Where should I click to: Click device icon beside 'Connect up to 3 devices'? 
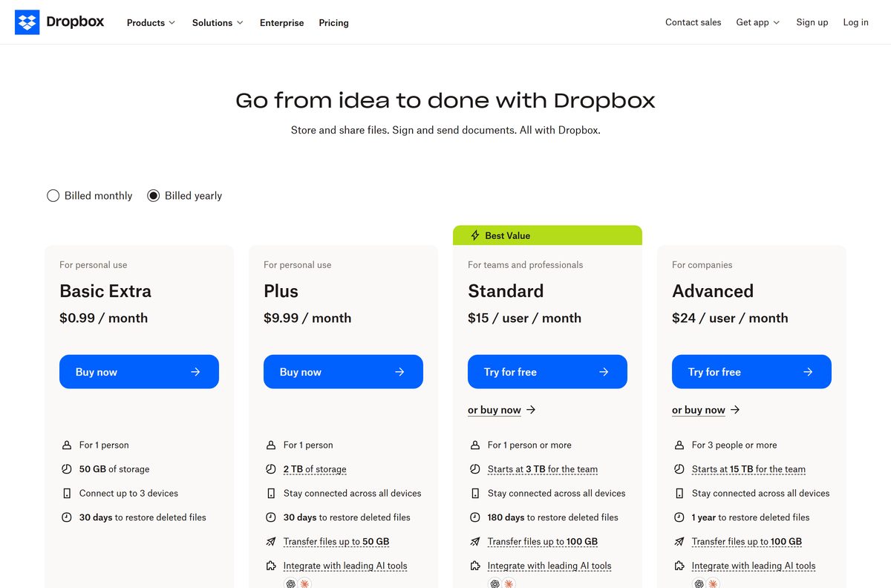point(67,494)
